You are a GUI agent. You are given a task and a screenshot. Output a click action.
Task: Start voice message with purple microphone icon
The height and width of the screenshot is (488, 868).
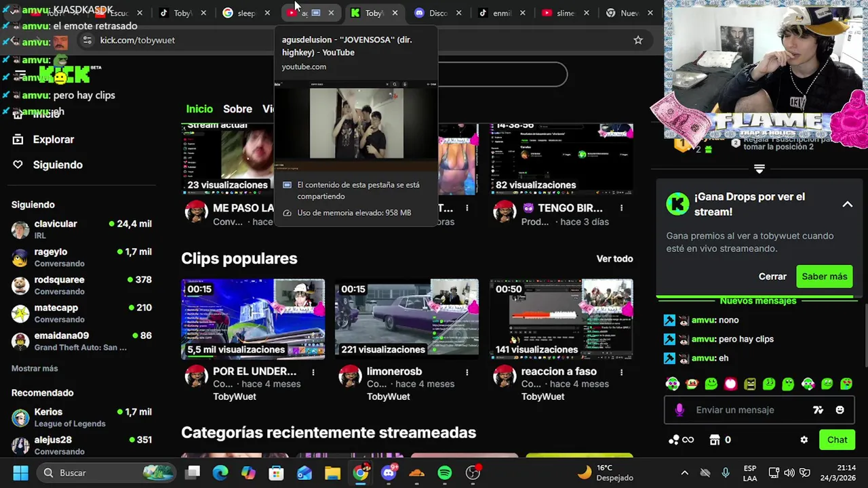pyautogui.click(x=679, y=410)
